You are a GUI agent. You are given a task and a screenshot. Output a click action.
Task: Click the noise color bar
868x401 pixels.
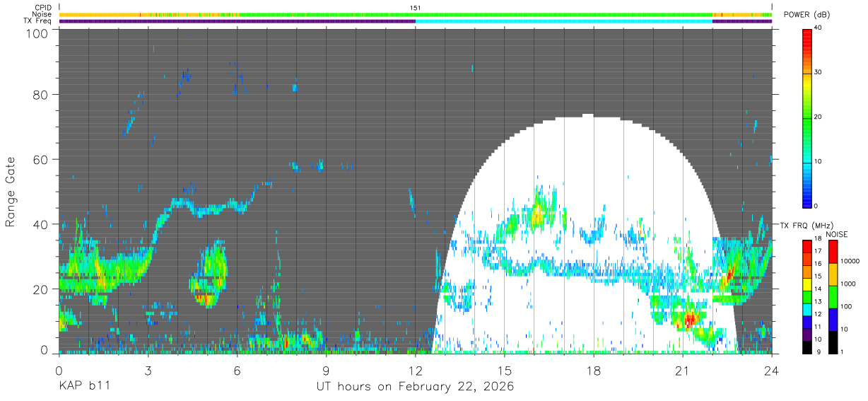[832, 297]
